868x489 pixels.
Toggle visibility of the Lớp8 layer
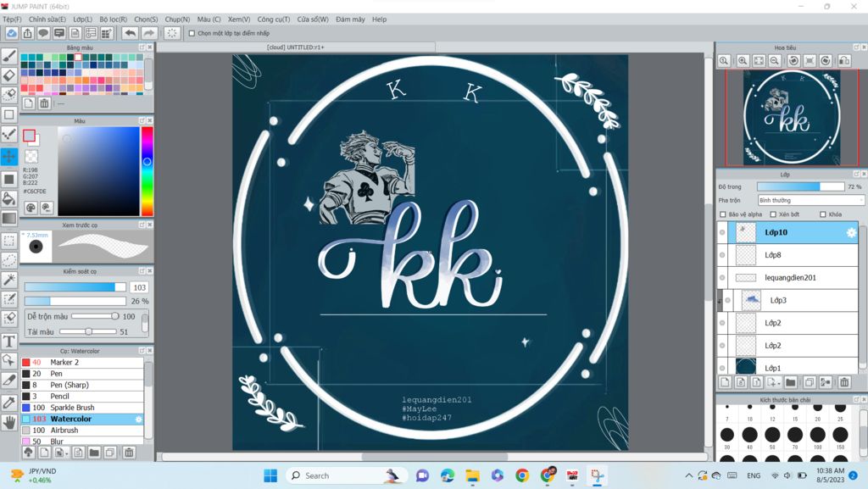click(722, 255)
